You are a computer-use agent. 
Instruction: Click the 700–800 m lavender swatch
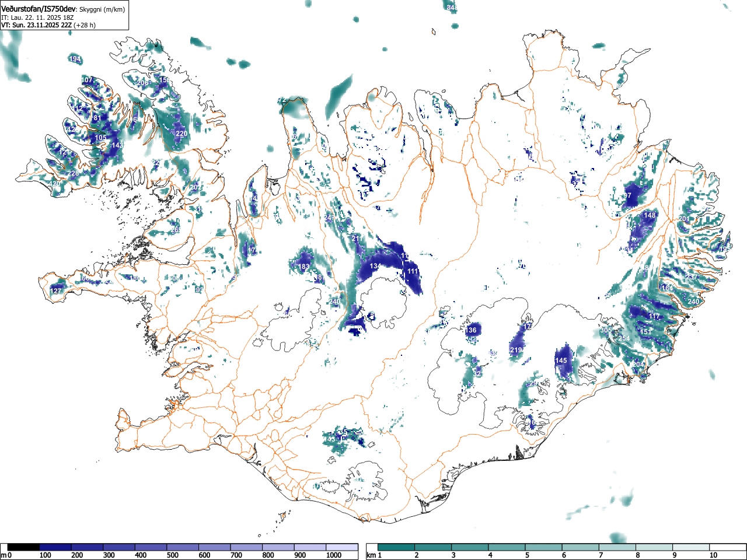coord(246,547)
